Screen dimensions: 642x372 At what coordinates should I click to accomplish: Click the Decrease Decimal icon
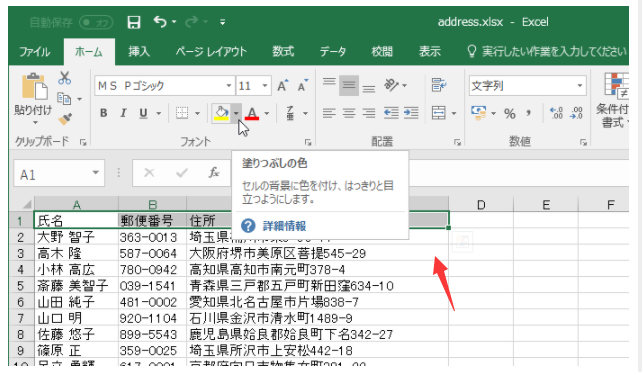(x=576, y=113)
